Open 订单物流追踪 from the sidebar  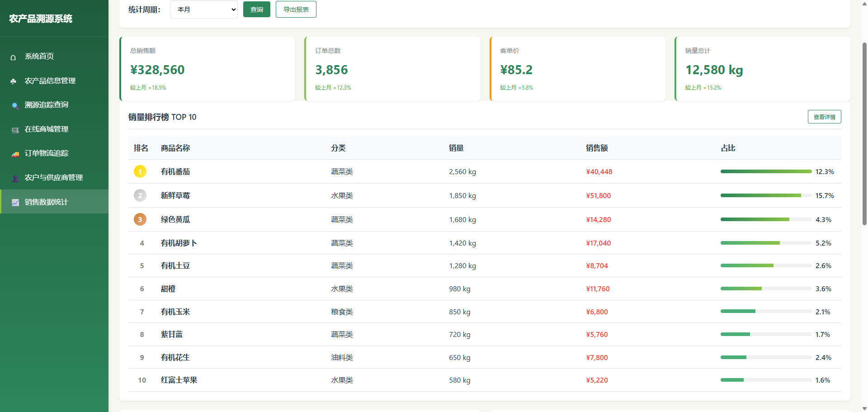(54, 153)
